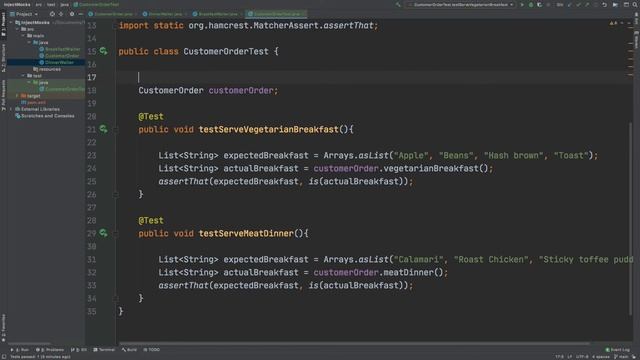This screenshot has height=360, width=640.
Task: Select BreakfastWaiter class in the project tree
Action: [x=60, y=49]
